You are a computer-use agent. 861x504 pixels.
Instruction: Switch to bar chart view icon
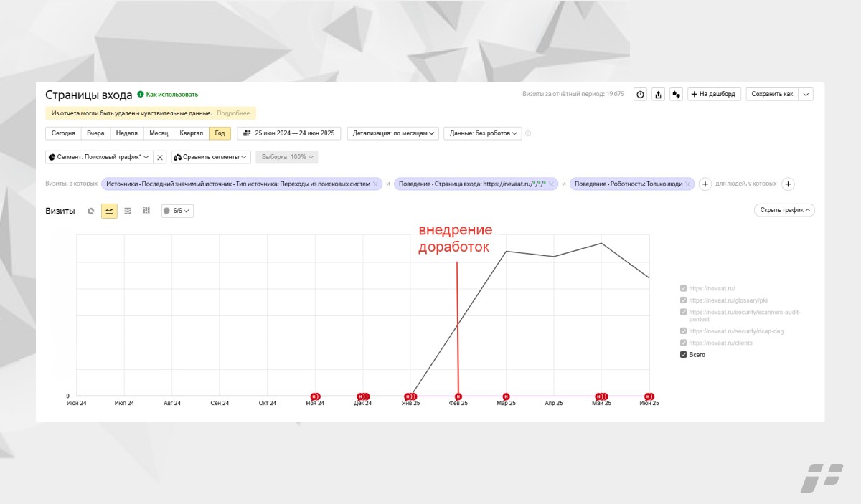coord(146,211)
